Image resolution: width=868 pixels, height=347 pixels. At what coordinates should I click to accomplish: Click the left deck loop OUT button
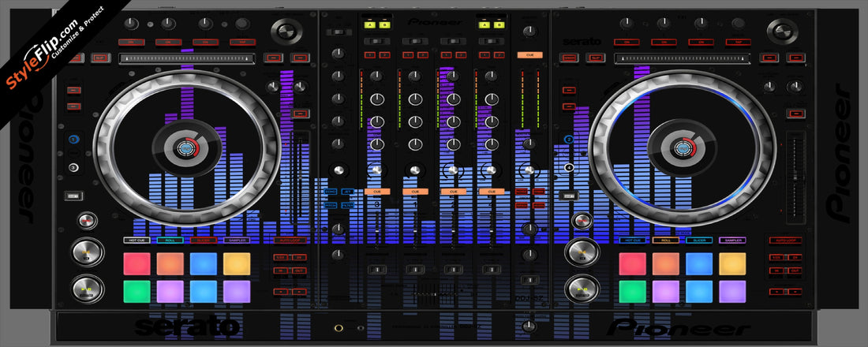click(299, 270)
